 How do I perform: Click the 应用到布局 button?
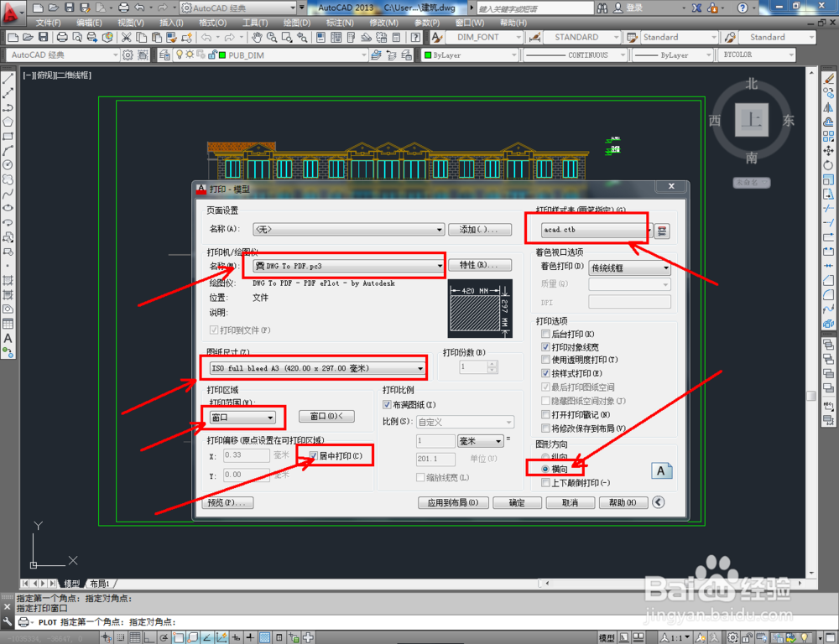point(453,503)
